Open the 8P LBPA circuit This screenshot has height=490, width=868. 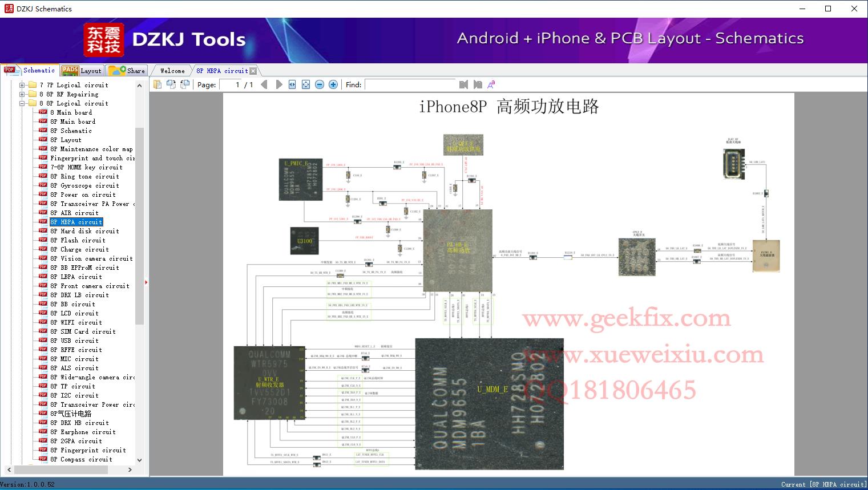coord(76,277)
